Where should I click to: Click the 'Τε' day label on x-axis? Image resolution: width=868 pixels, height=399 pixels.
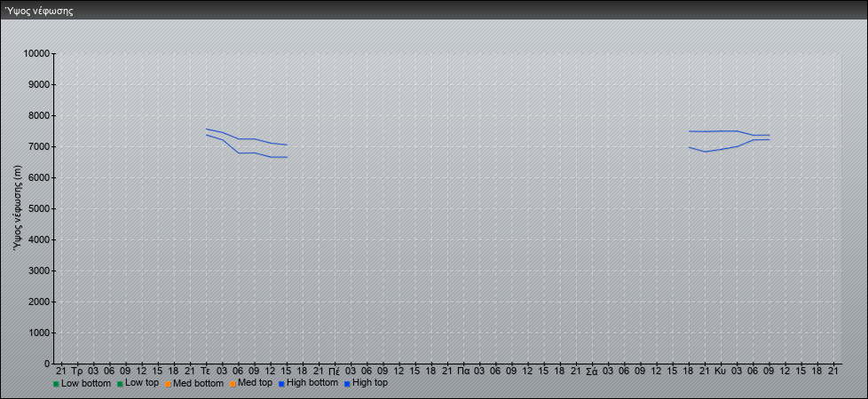coord(206,372)
